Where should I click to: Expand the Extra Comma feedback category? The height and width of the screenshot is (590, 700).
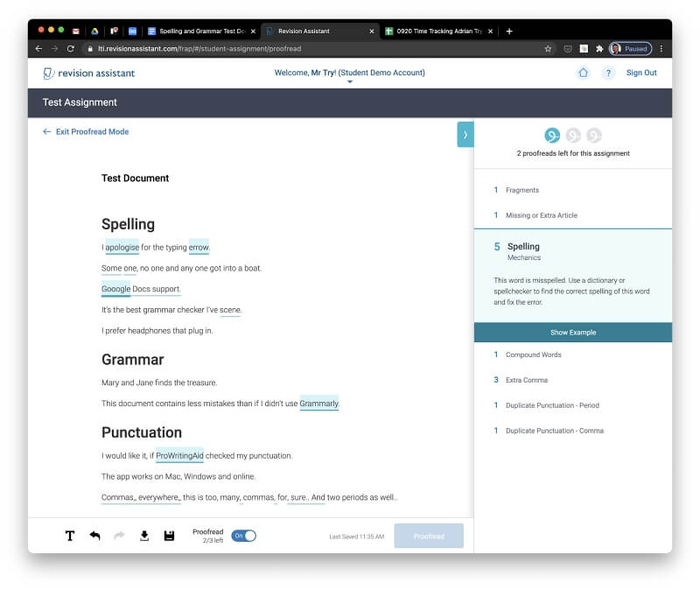(528, 380)
